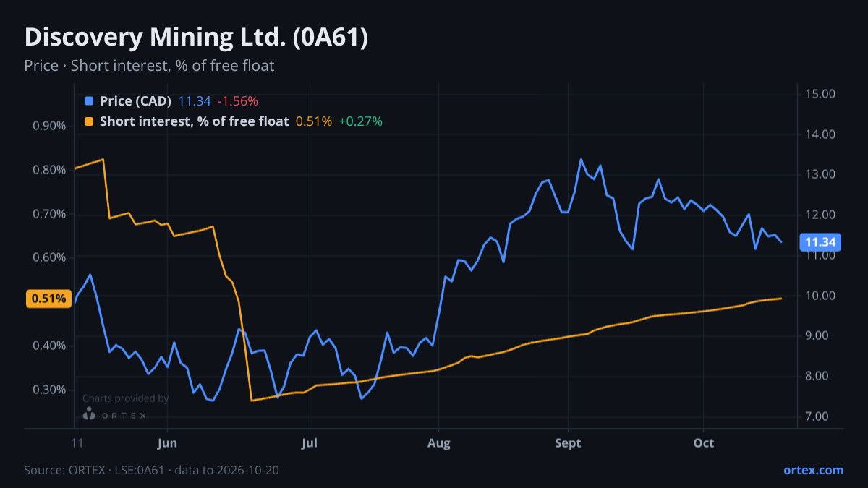Viewport: 868px width, 488px height.
Task: Click the 0.30% left axis label
Action: (x=50, y=390)
